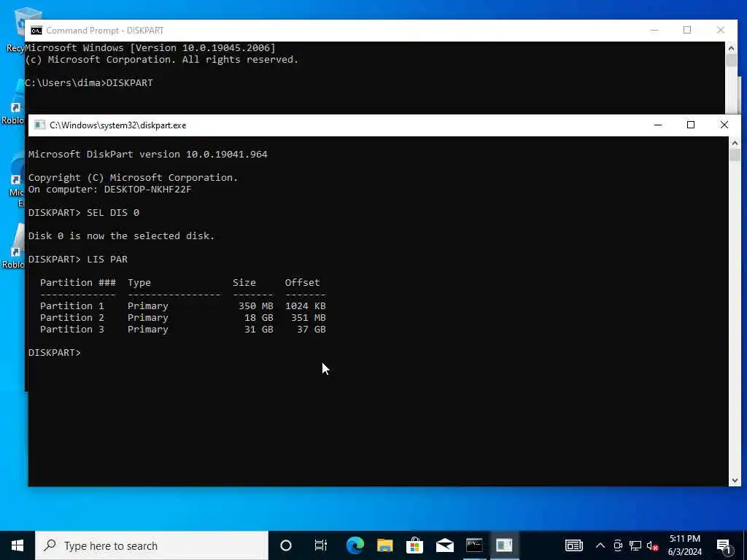Click 'Microsoft DiskPart version 10.0.19041.964' line
747x560 pixels.
pos(147,155)
